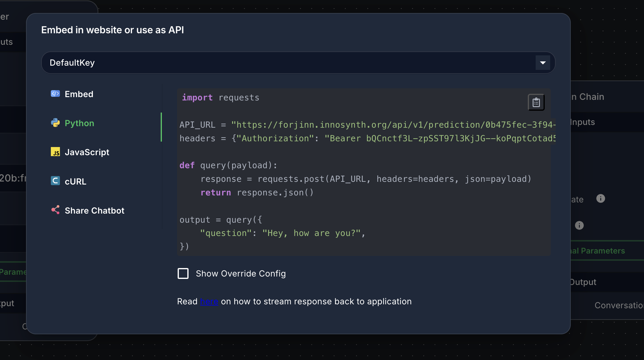Select the Python section in the sidebar

click(x=79, y=123)
